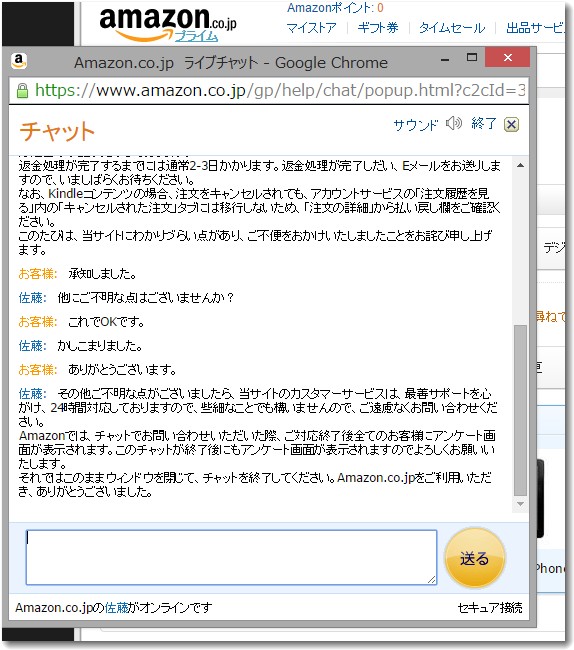The height and width of the screenshot is (650, 574).
Task: Click the Amazon.co.jp logo in background window
Action: tap(167, 24)
